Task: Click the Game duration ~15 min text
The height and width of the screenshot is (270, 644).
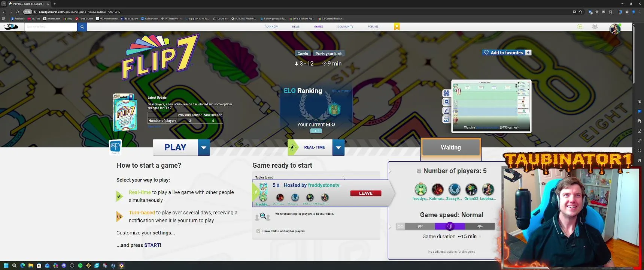Action: coord(449,237)
